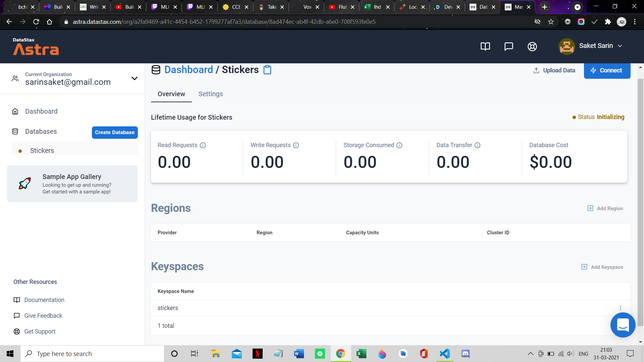Click the Create Database button

coord(114,132)
